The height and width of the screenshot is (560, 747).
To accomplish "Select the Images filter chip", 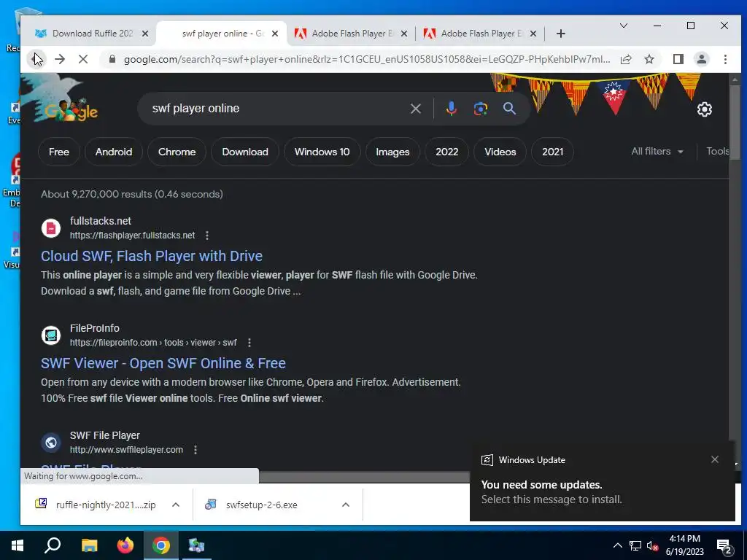I will [392, 152].
